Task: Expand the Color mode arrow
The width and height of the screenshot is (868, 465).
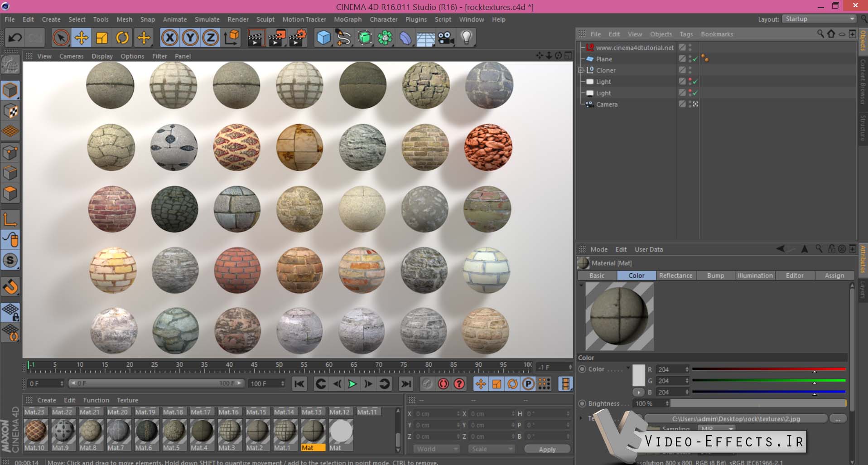Action: [x=628, y=367]
